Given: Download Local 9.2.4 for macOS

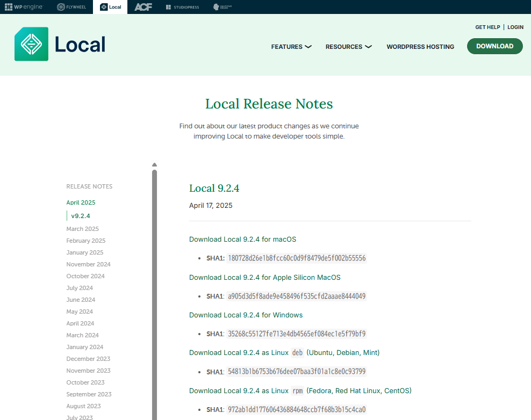Looking at the screenshot, I should click(x=242, y=240).
